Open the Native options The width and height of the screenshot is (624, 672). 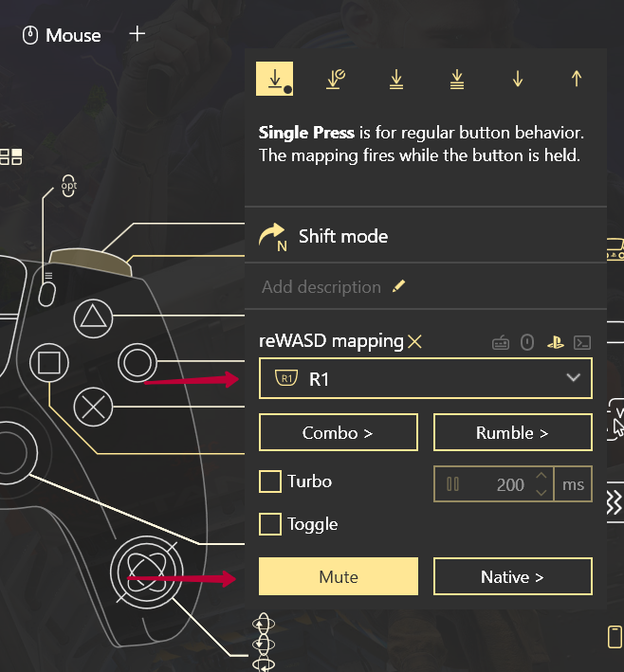pyautogui.click(x=512, y=576)
